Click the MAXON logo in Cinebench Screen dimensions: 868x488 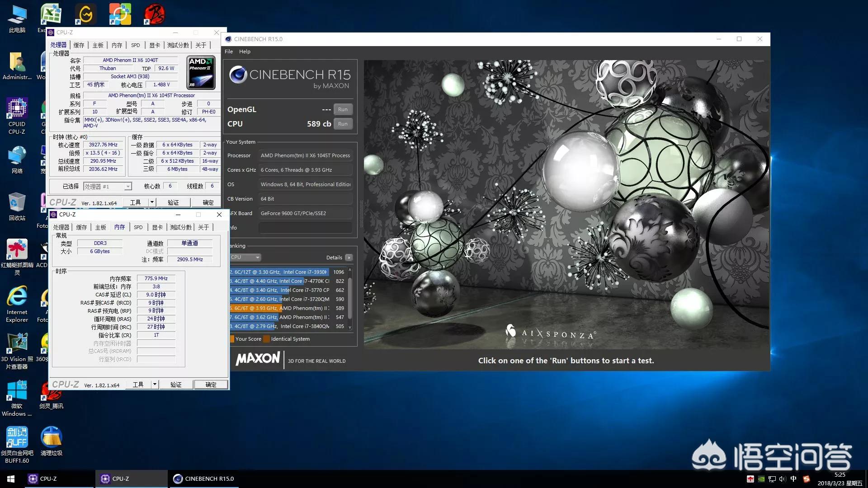tap(258, 359)
